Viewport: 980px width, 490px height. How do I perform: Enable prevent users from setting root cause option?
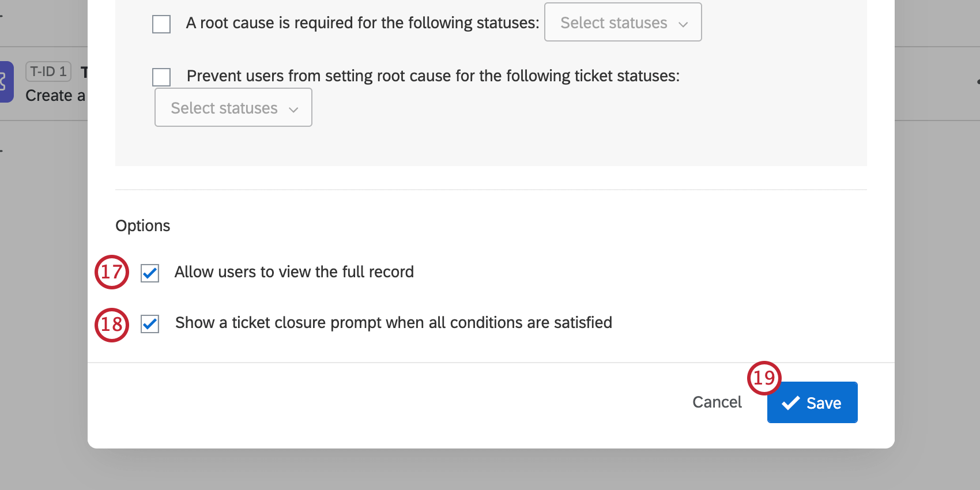[x=161, y=77]
